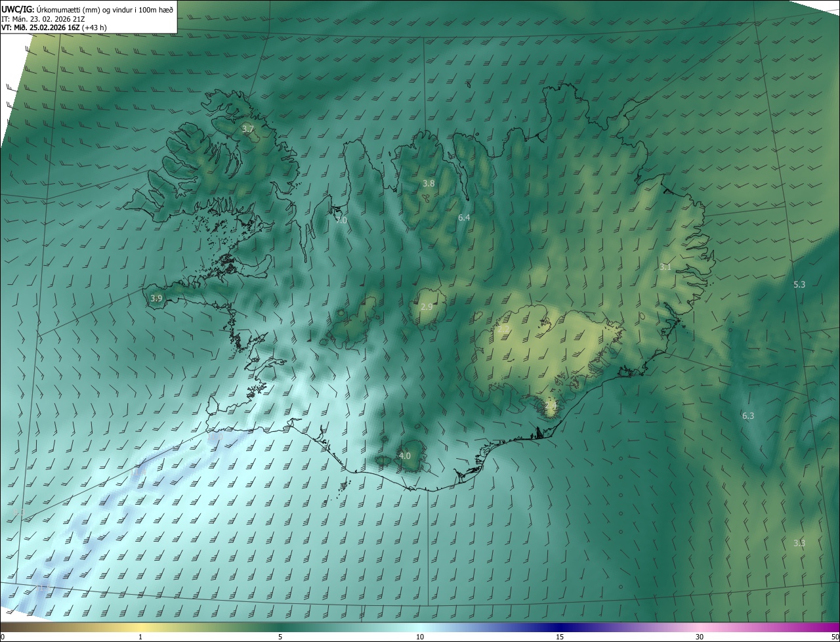
Task: Pick the 6.4 value label on the map
Action: point(464,217)
